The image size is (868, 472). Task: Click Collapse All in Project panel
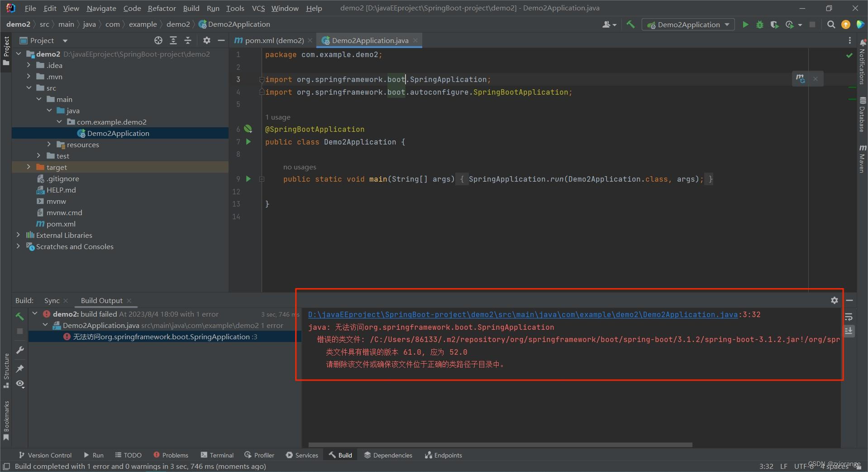coord(188,40)
